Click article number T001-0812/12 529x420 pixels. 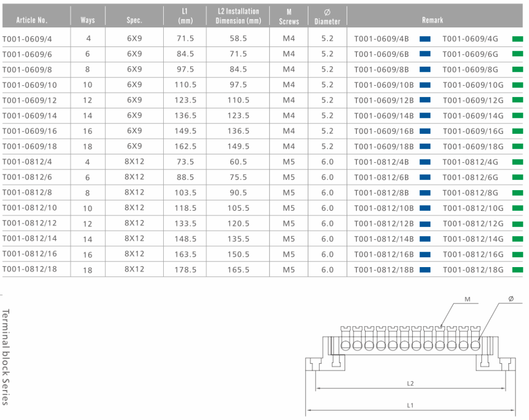point(29,223)
